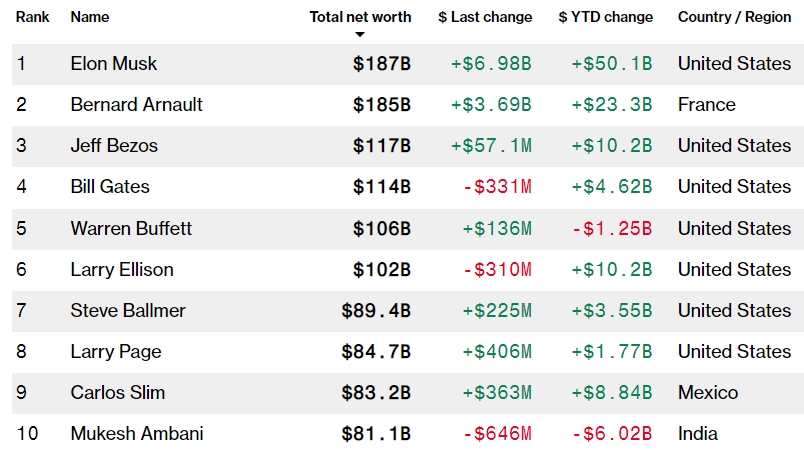This screenshot has height=450, width=804.
Task: Click the $187B net worth value
Action: 382,64
